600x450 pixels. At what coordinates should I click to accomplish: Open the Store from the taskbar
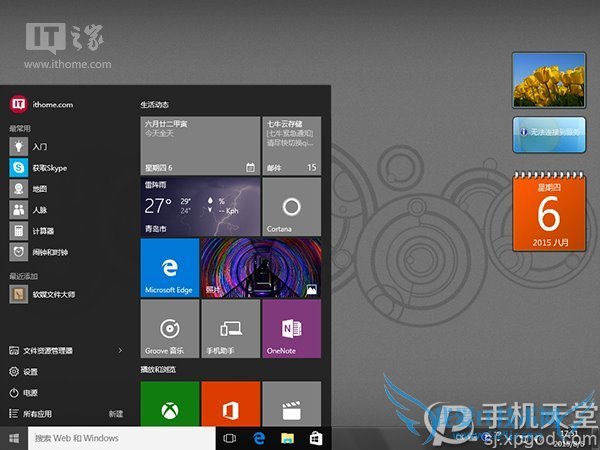pos(316,438)
